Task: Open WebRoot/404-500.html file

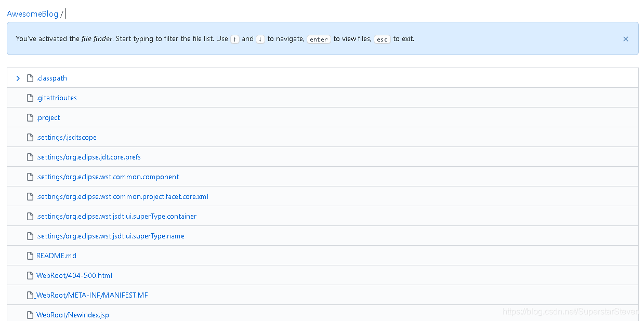Action: 74,276
